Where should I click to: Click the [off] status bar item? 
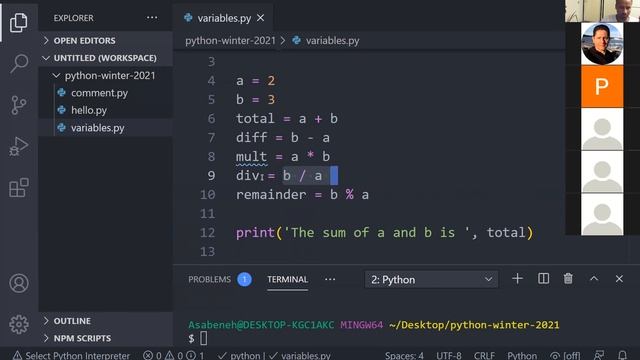click(x=565, y=355)
